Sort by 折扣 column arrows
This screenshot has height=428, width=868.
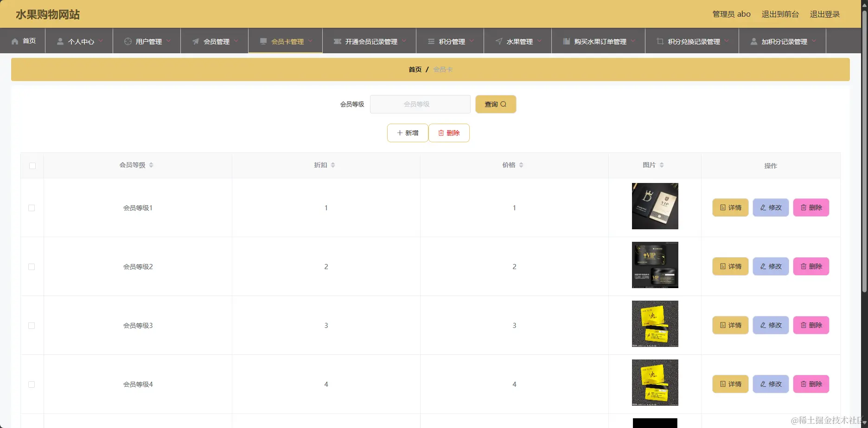(x=333, y=165)
